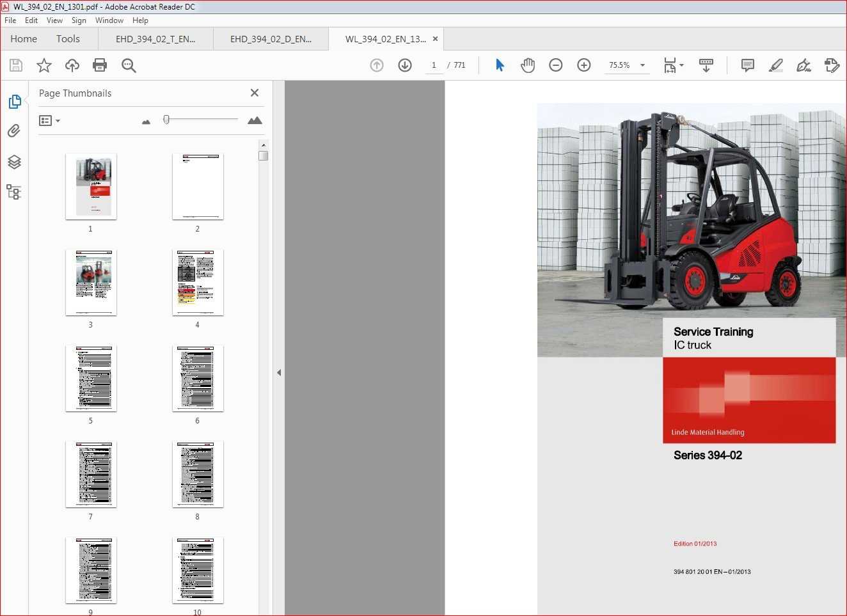The image size is (847, 616).
Task: Select page 2 thumbnail
Action: pyautogui.click(x=198, y=186)
